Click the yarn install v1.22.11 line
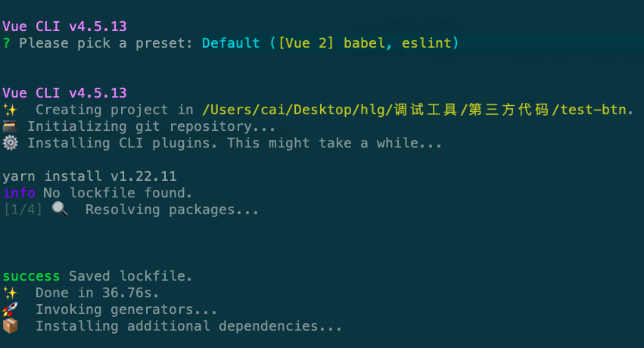 click(89, 176)
